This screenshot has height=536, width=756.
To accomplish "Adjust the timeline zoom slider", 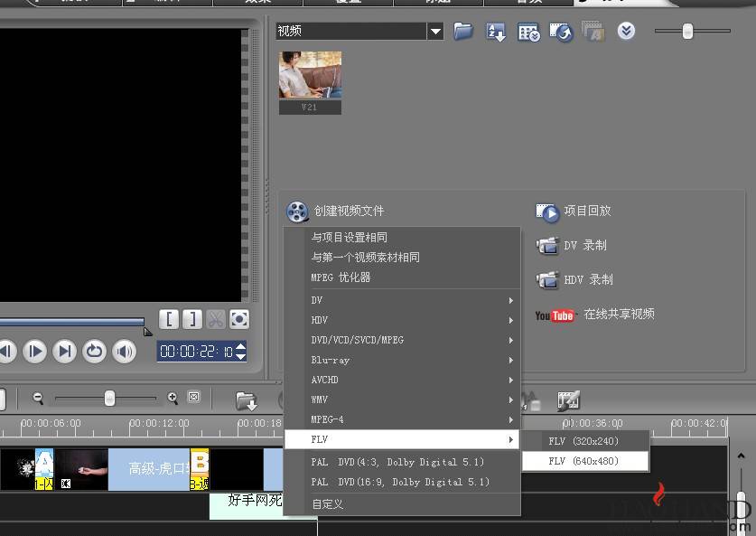I will [x=110, y=399].
